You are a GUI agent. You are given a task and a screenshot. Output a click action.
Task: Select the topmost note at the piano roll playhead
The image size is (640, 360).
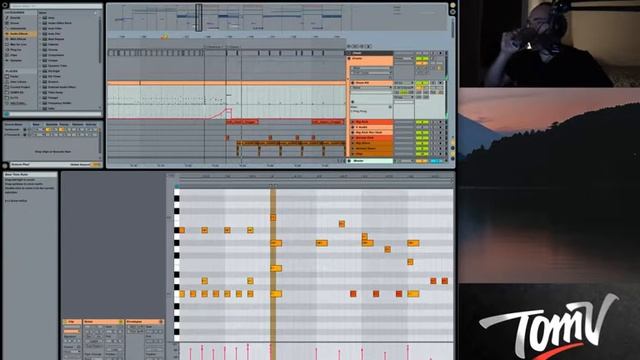coord(273,218)
